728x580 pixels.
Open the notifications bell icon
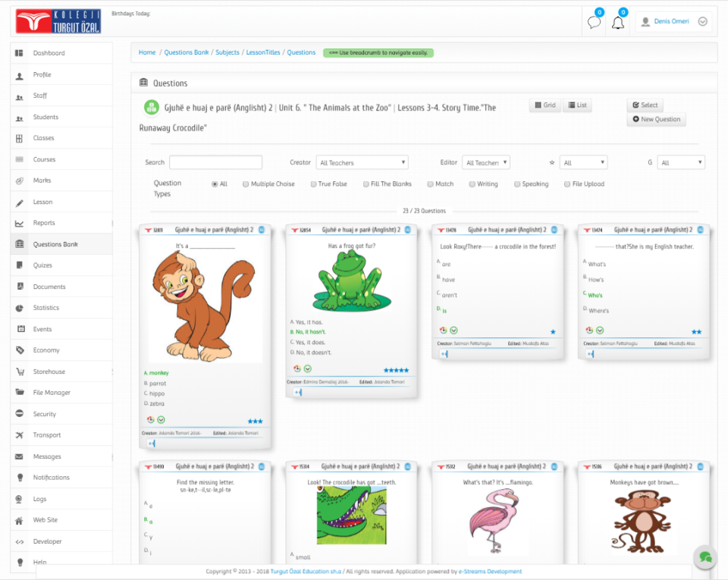click(x=617, y=22)
